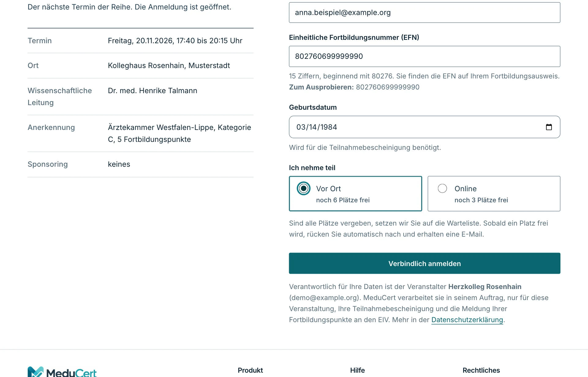Click the 'Herzkolleg Rosenhain' organizer name
Image resolution: width=588 pixels, height=377 pixels.
[485, 287]
